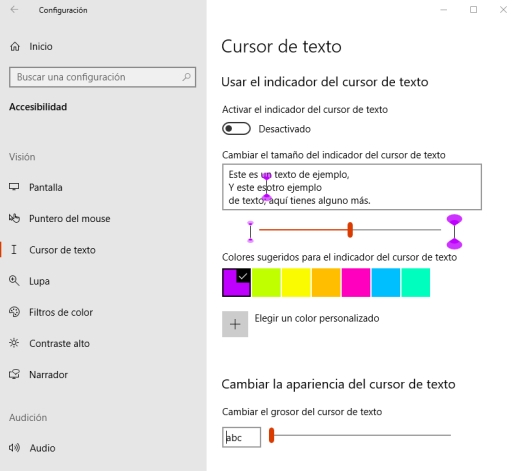512x471 pixels.
Task: Click the Pantalla monitor icon
Action: tap(14, 187)
